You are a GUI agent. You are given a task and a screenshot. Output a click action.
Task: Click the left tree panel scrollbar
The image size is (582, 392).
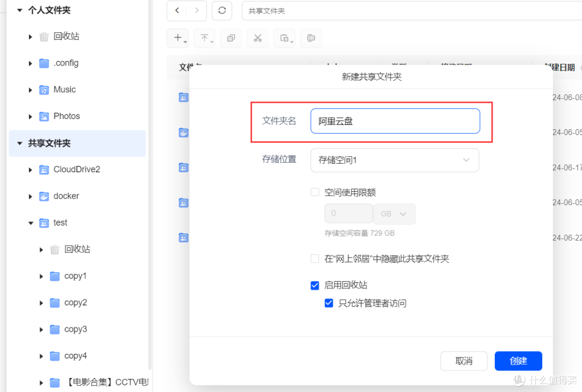point(150,185)
